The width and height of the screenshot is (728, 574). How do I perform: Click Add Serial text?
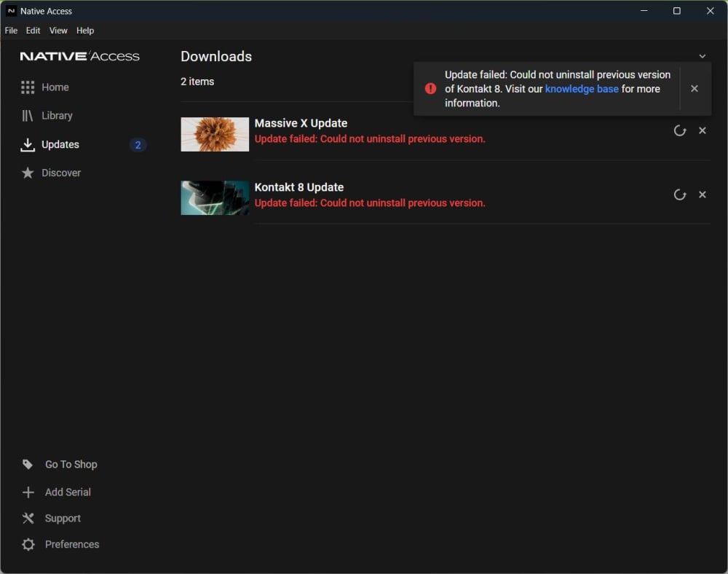(68, 492)
